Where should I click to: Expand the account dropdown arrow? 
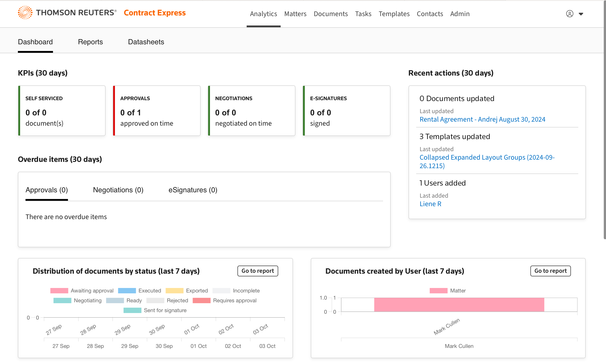[x=581, y=14]
